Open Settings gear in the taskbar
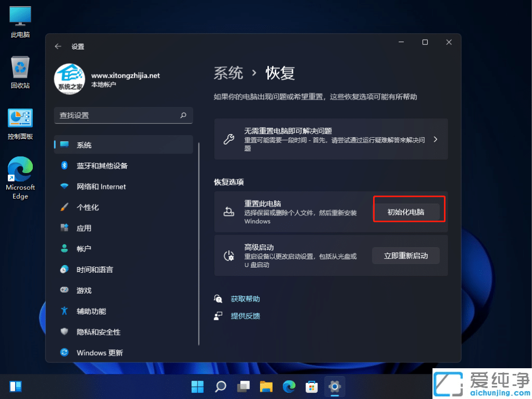Viewport: 532px width, 399px height. coord(334,386)
